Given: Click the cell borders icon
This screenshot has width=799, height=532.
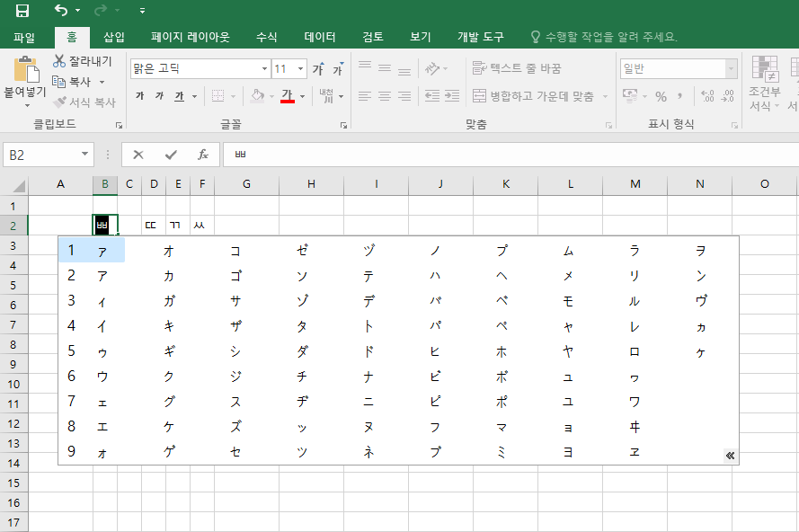Looking at the screenshot, I should tap(218, 96).
